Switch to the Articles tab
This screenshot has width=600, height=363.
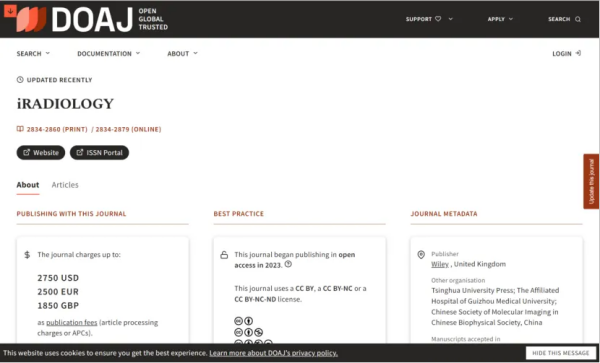[65, 185]
